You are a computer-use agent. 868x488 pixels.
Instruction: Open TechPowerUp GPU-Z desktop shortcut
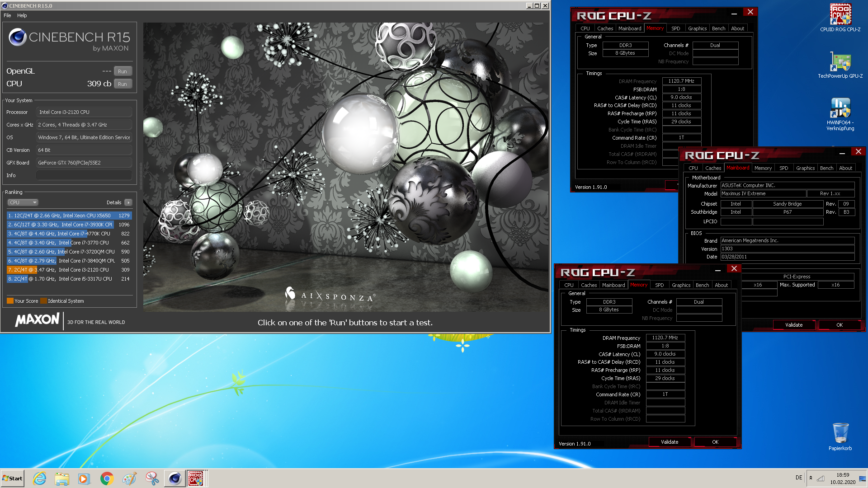pos(840,65)
